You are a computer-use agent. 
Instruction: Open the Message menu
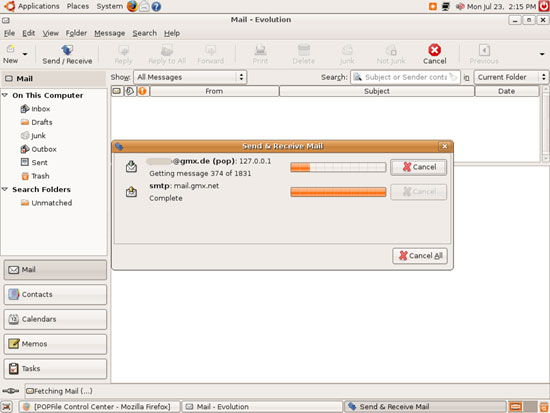[x=109, y=33]
